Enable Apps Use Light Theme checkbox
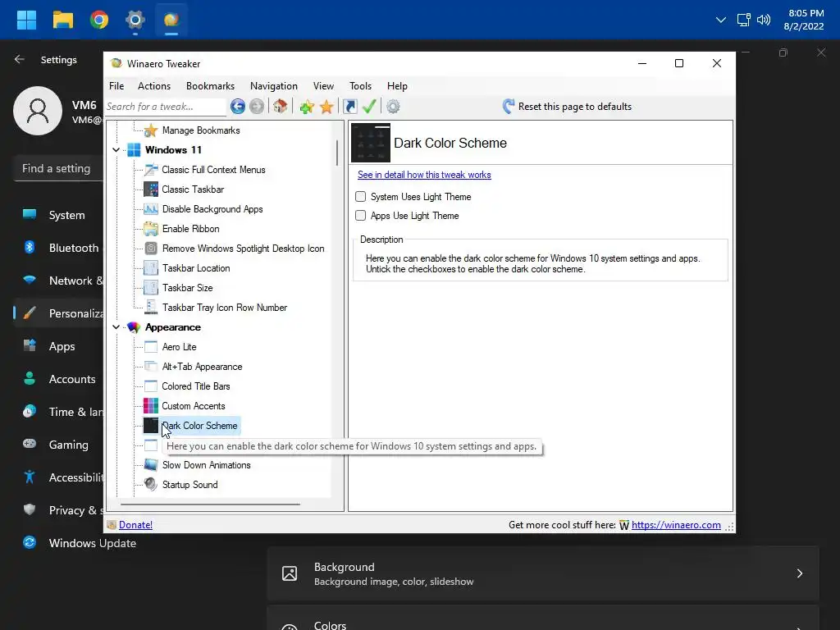This screenshot has width=840, height=630. click(x=361, y=216)
